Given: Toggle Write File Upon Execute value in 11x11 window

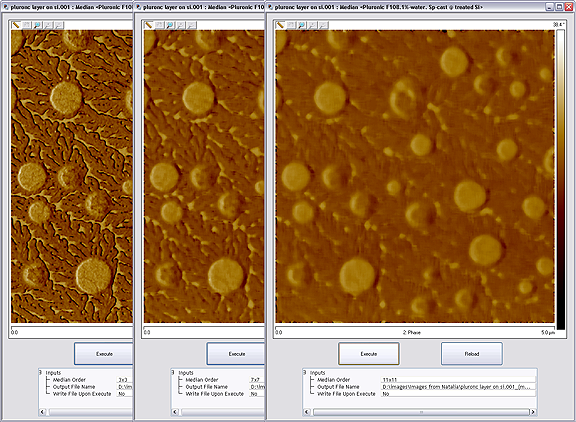Looking at the screenshot, I should coord(458,394).
